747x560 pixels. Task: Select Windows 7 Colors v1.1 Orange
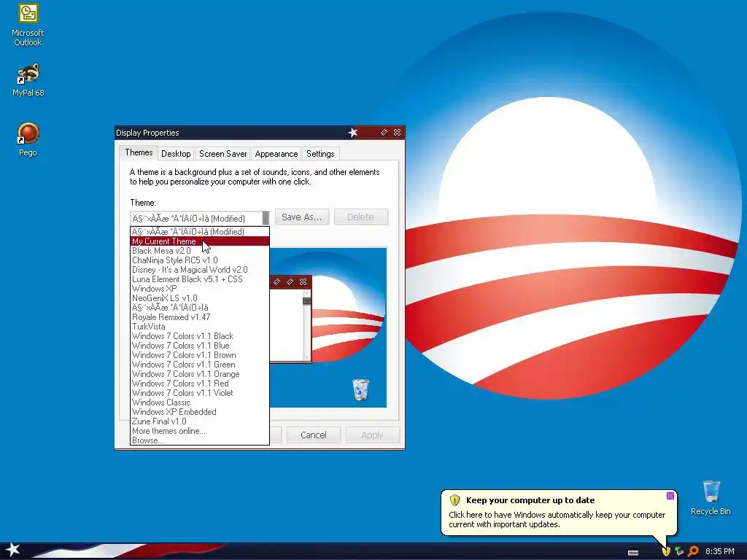(x=200, y=374)
